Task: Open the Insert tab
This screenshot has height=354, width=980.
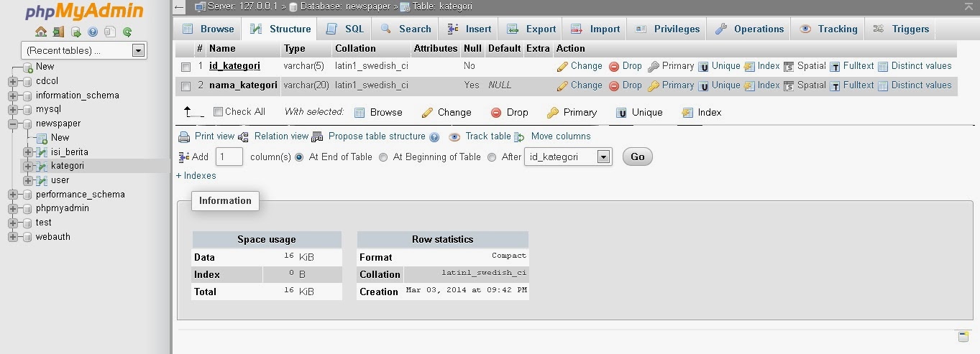Action: 470,29
